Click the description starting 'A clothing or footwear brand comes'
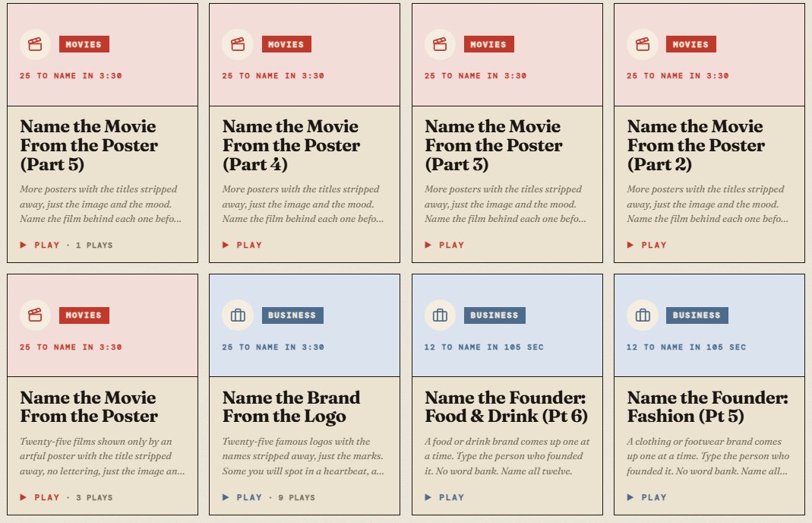812x523 pixels. [x=708, y=456]
